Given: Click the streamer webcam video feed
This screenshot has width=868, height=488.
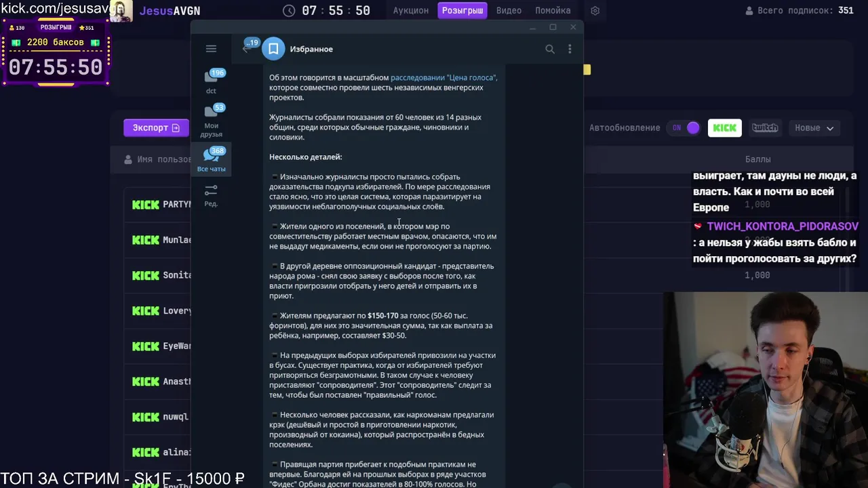Looking at the screenshot, I should (766, 390).
